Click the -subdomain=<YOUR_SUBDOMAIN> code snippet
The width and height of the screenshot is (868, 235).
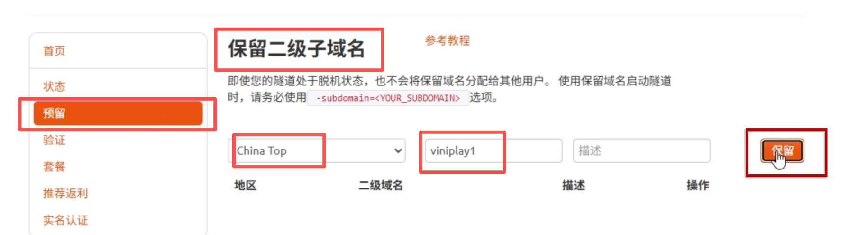coord(388,98)
